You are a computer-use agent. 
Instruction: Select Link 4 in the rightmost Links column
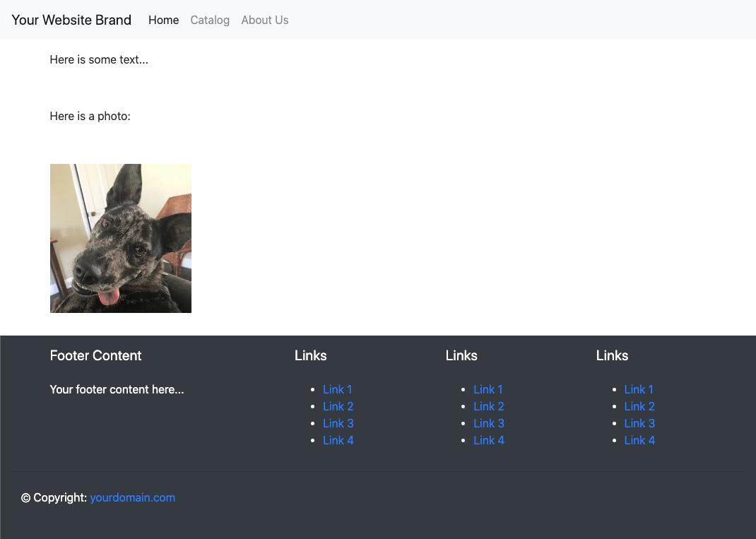point(639,440)
